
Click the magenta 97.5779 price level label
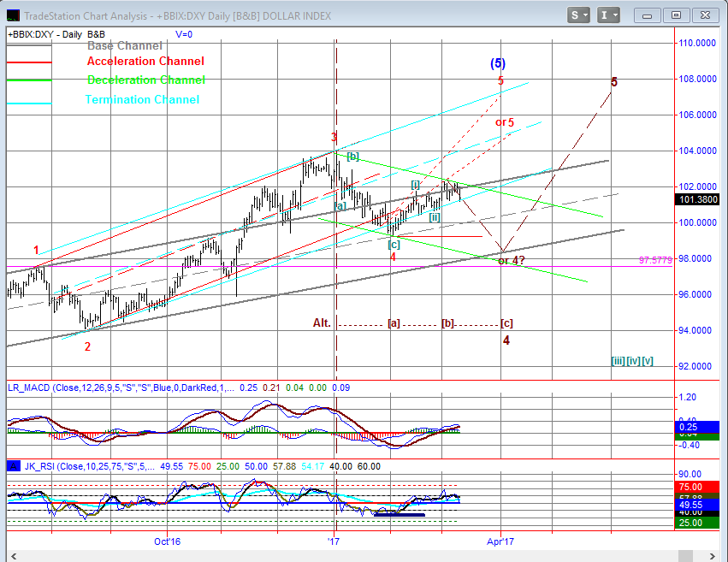pos(655,260)
